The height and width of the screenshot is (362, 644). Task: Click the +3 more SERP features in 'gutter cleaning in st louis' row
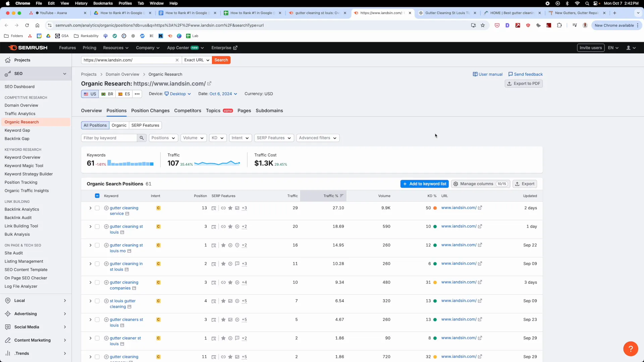[x=244, y=264]
